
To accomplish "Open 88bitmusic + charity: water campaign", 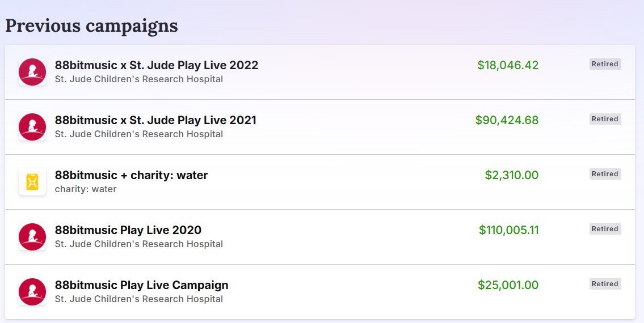I will (131, 175).
